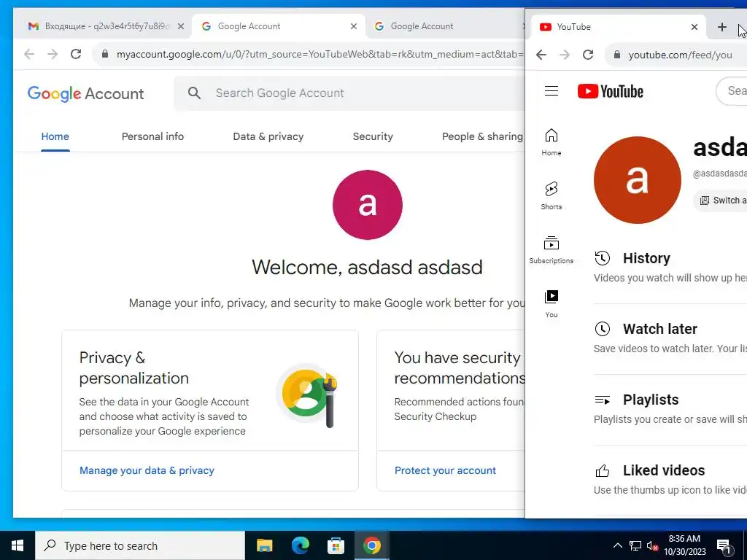Click the youtube.com/feed/you address bar
This screenshot has width=747, height=560.
point(676,55)
